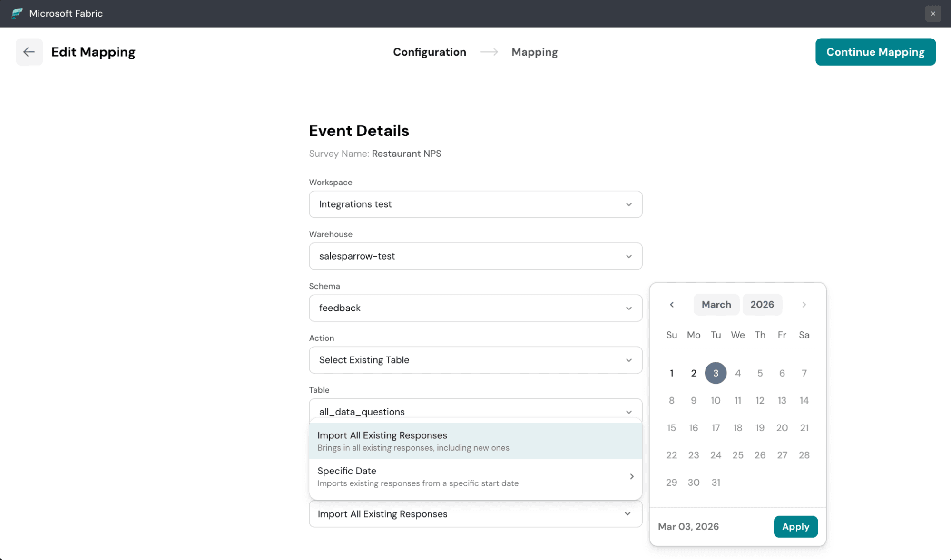Select Import All Existing Responses option
The image size is (951, 560).
[475, 441]
